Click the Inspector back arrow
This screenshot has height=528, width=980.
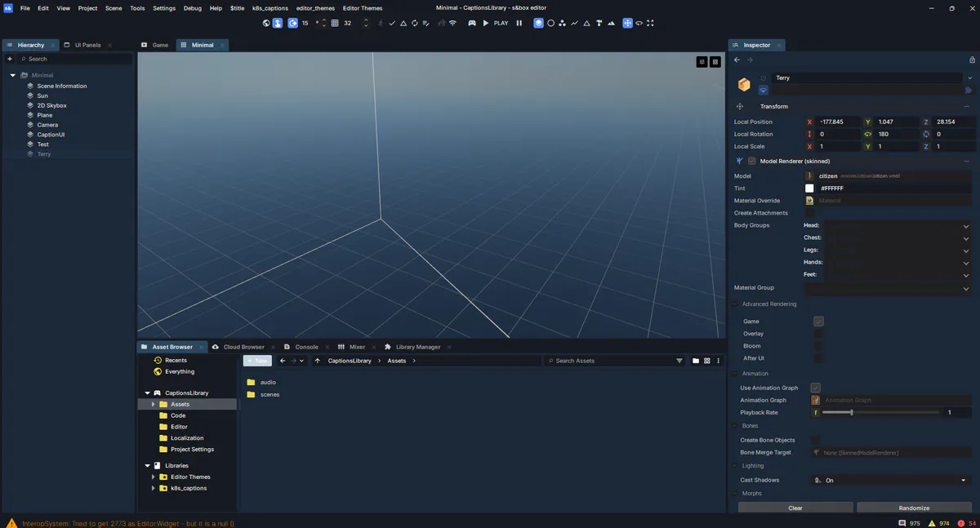click(737, 60)
